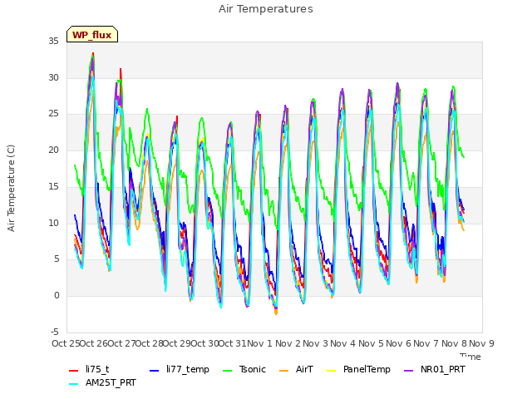The height and width of the screenshot is (399, 532).
Task: Click the Time x-axis title
Action: 470,357
